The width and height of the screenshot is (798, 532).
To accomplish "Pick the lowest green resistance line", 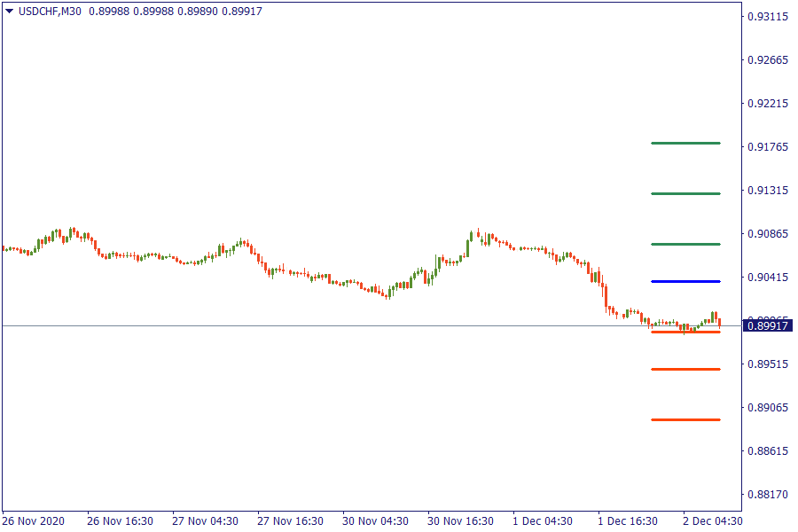I will (685, 244).
